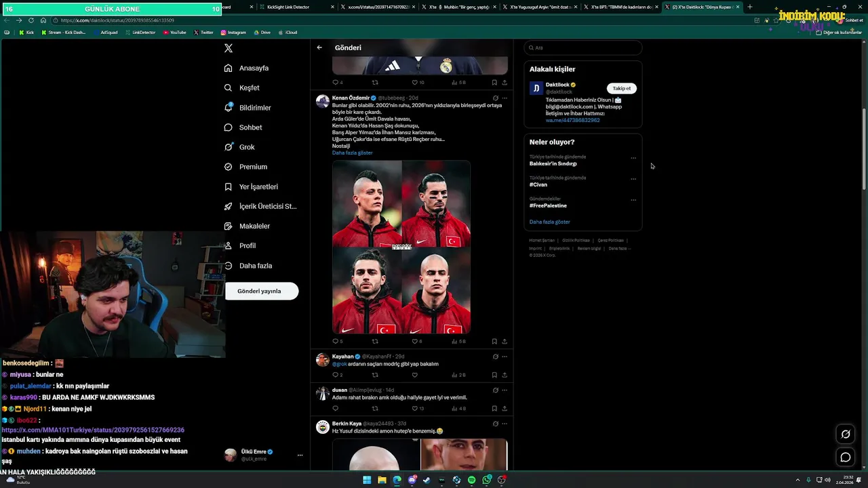
Task: Open Makaleler articles page
Action: point(248,226)
